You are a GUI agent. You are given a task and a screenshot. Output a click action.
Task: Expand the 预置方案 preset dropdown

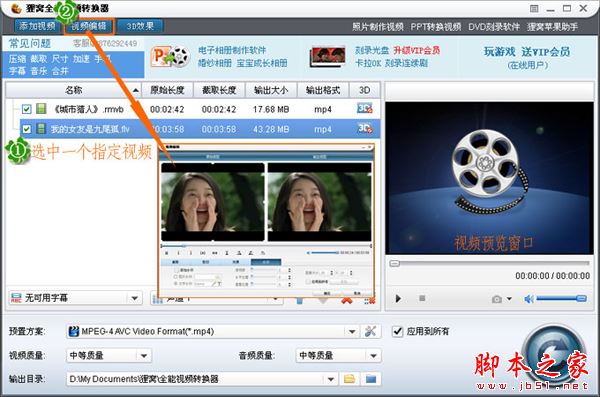coord(352,332)
